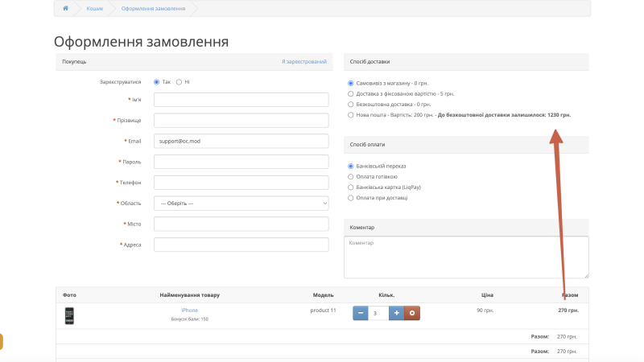This screenshot has width=644, height=362.
Task: Select 'Банківська картка (LiqPay)' payment method
Action: (350, 187)
